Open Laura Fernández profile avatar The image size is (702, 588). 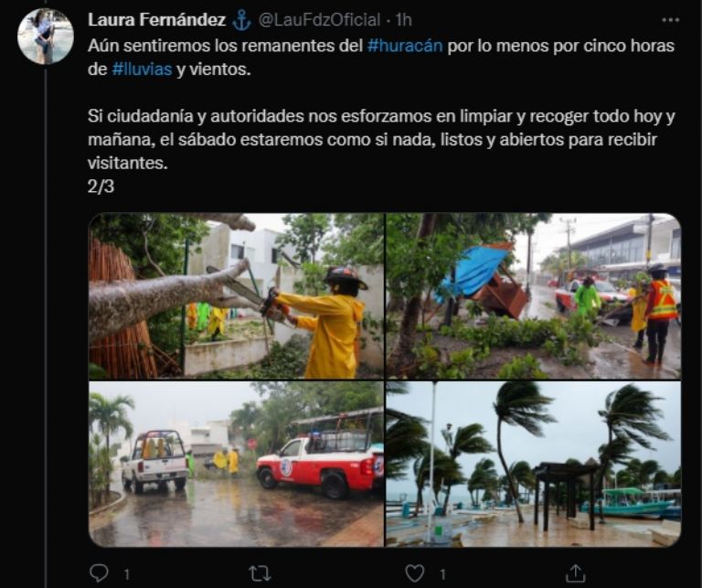click(x=45, y=37)
